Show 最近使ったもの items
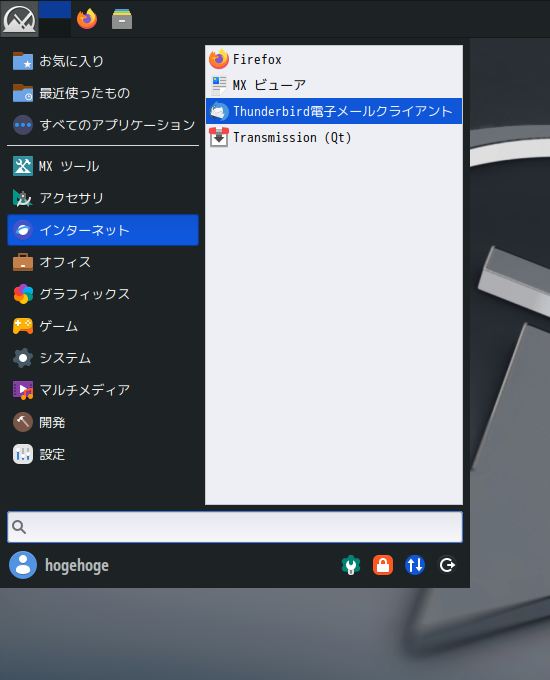The image size is (550, 680). [x=103, y=93]
